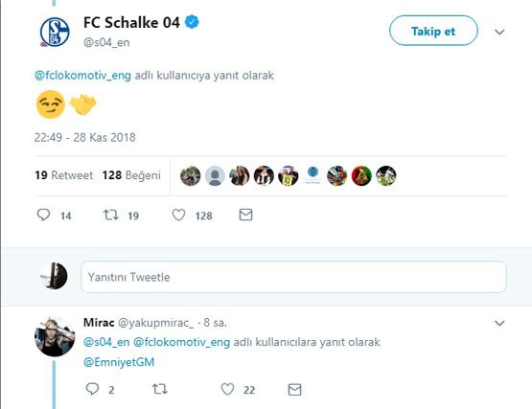Click the blue verified badge next to FC Schalke 04
Image resolution: width=532 pixels, height=409 pixels.
click(x=192, y=22)
